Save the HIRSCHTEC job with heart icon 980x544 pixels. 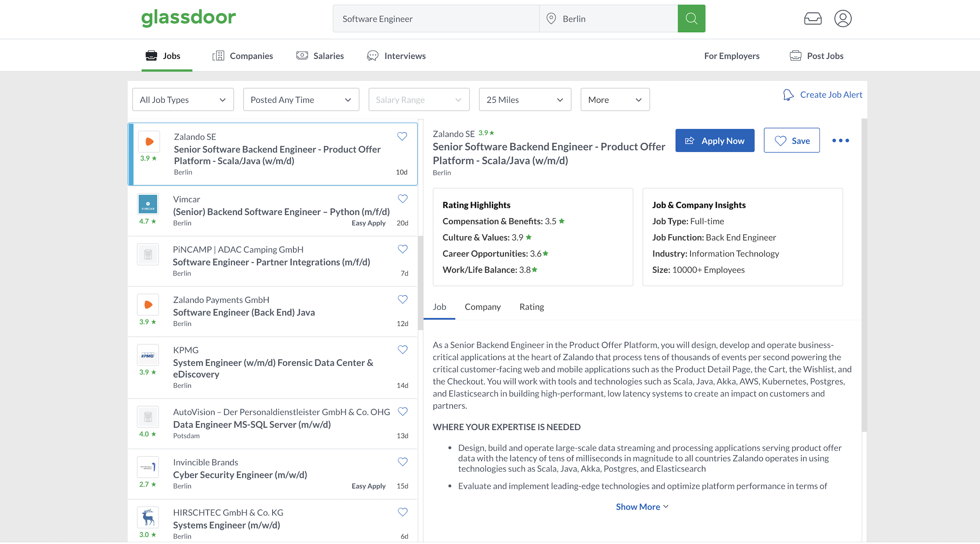point(403,512)
